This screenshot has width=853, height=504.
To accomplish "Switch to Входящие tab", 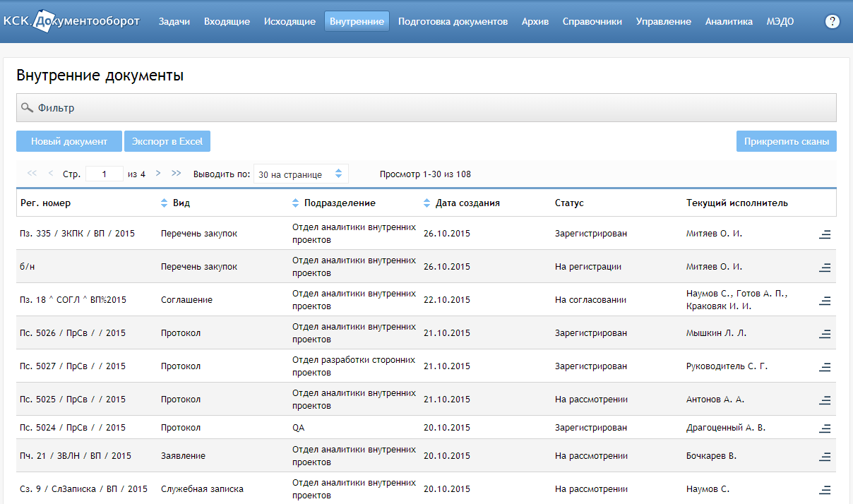I will click(227, 21).
